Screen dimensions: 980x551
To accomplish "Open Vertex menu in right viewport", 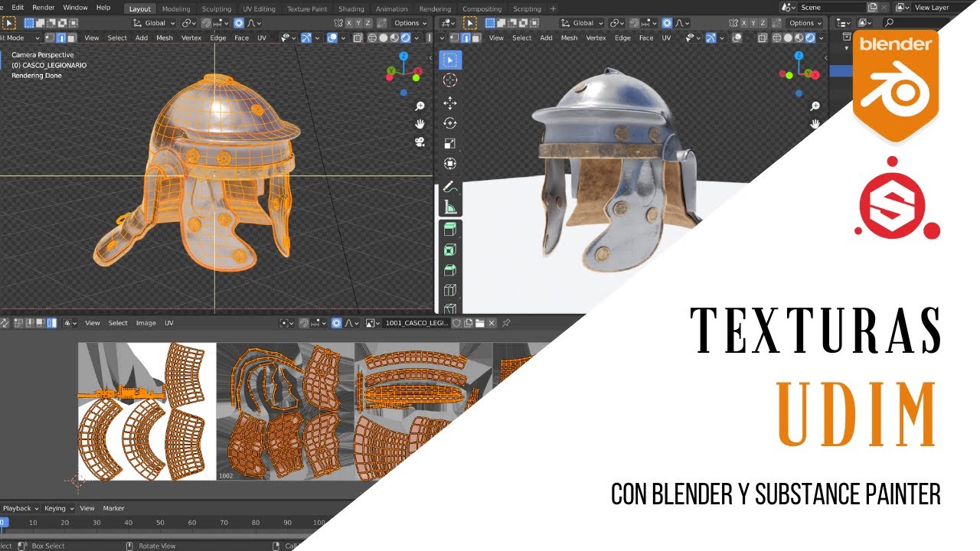I will tap(596, 37).
